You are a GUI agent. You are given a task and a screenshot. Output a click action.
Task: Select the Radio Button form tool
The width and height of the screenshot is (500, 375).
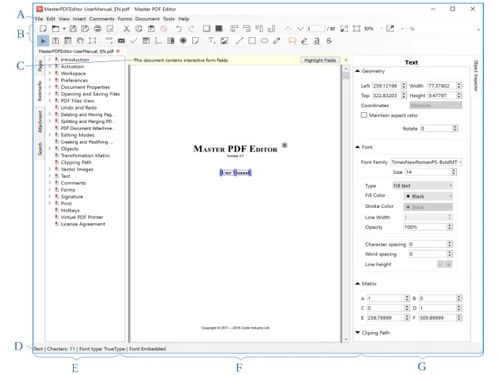(x=183, y=41)
